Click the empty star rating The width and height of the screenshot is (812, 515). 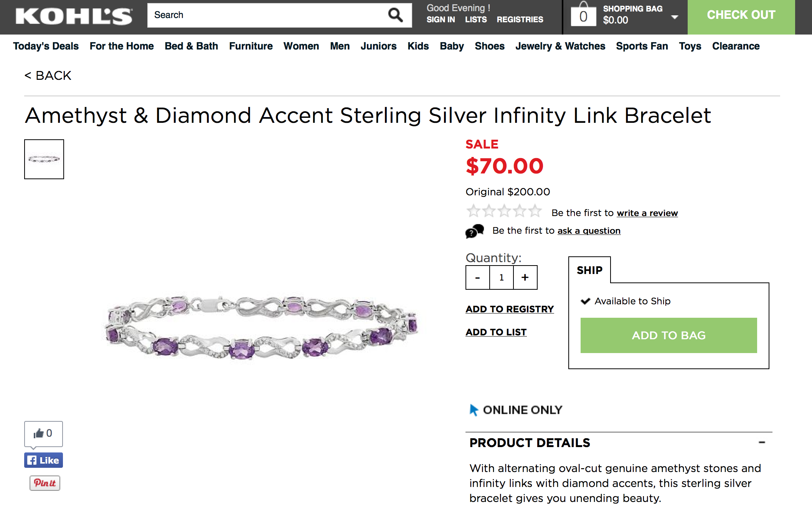(x=504, y=211)
